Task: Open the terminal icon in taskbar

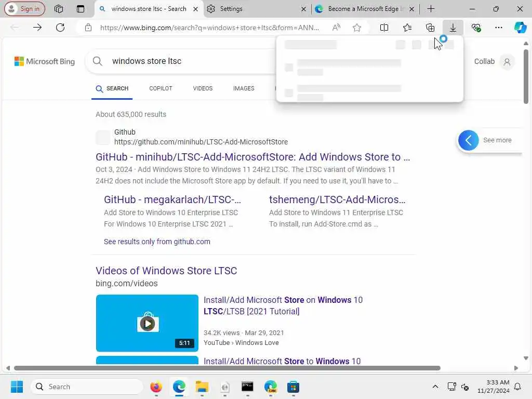Action: (x=247, y=387)
